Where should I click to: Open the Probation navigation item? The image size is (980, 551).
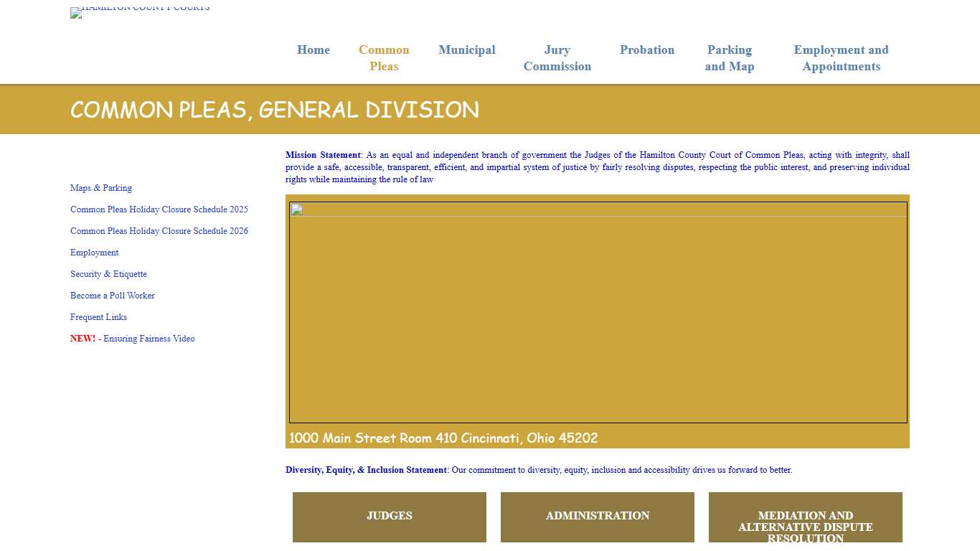(647, 50)
